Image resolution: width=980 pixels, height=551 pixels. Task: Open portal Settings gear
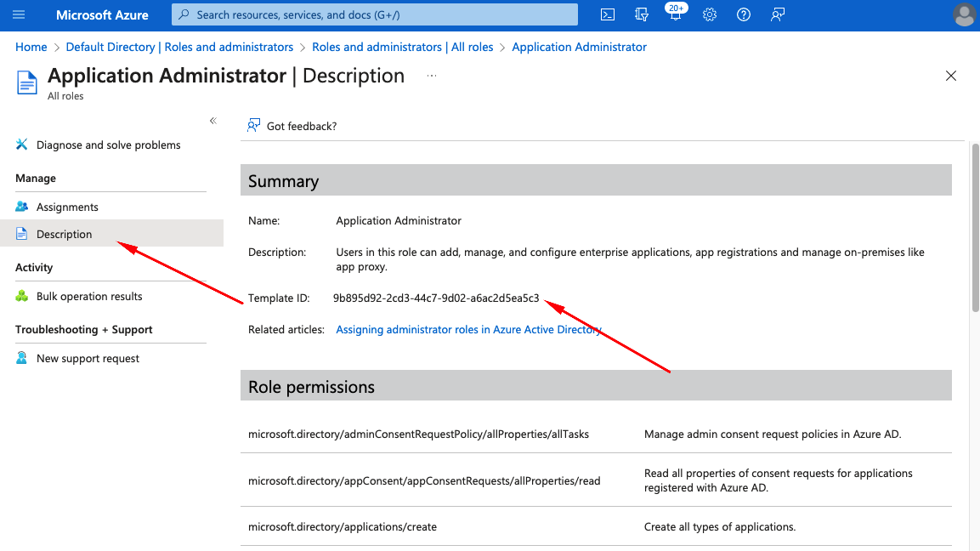(x=710, y=14)
